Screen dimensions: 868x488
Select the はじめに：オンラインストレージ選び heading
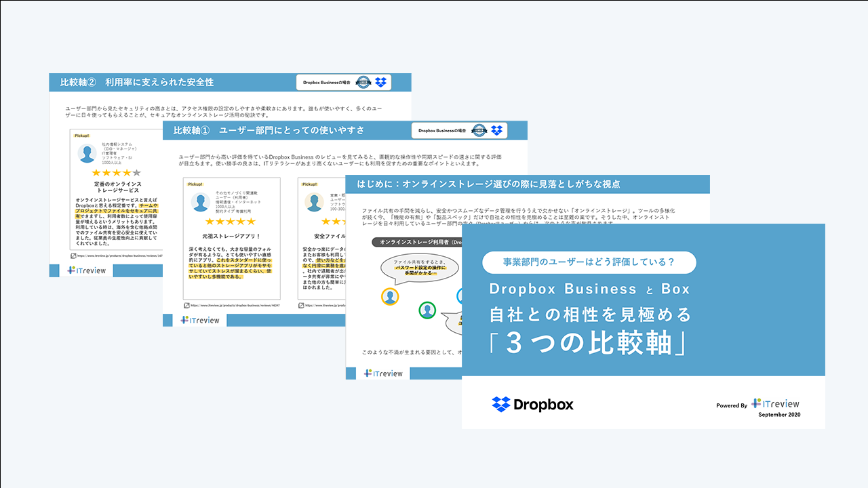(x=488, y=184)
